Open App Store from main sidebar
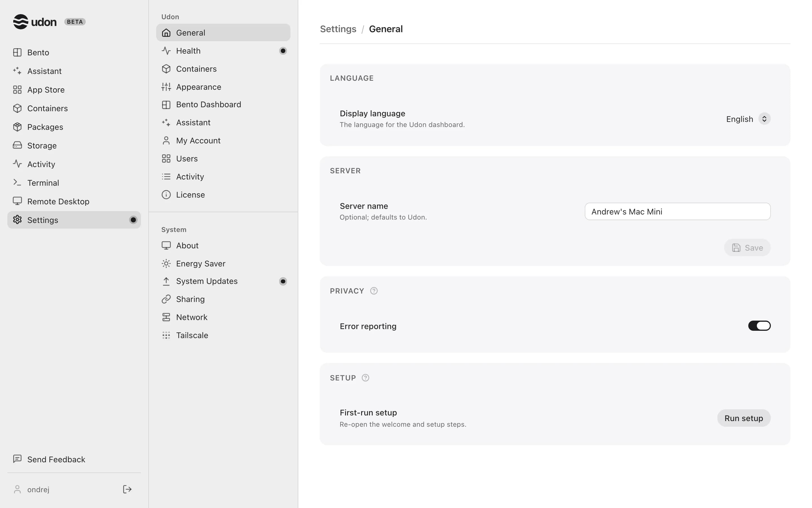 point(74,90)
